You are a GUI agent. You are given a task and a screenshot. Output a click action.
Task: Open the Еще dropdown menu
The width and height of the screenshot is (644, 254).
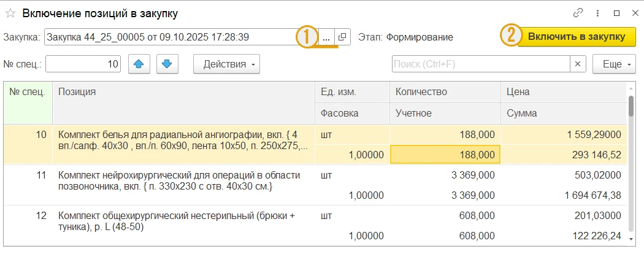(613, 64)
